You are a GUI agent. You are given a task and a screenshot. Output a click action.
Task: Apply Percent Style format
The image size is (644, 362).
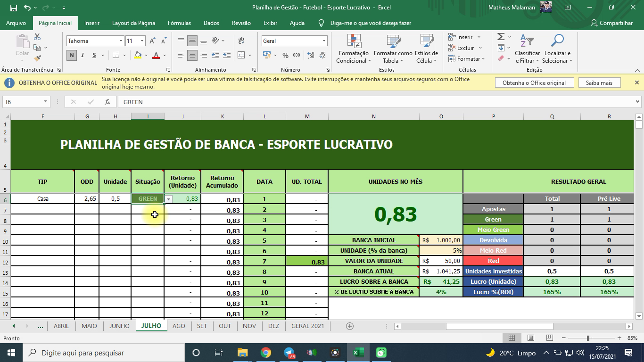click(285, 55)
